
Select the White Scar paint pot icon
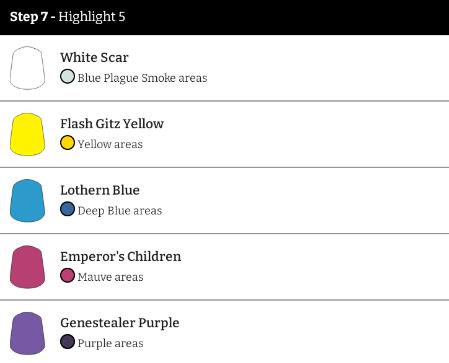pos(27,68)
